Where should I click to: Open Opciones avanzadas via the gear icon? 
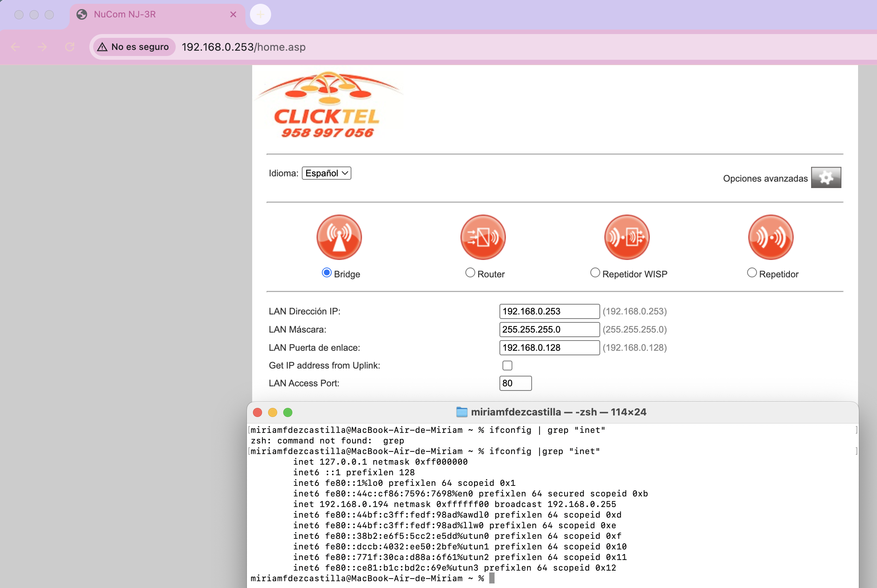point(826,177)
